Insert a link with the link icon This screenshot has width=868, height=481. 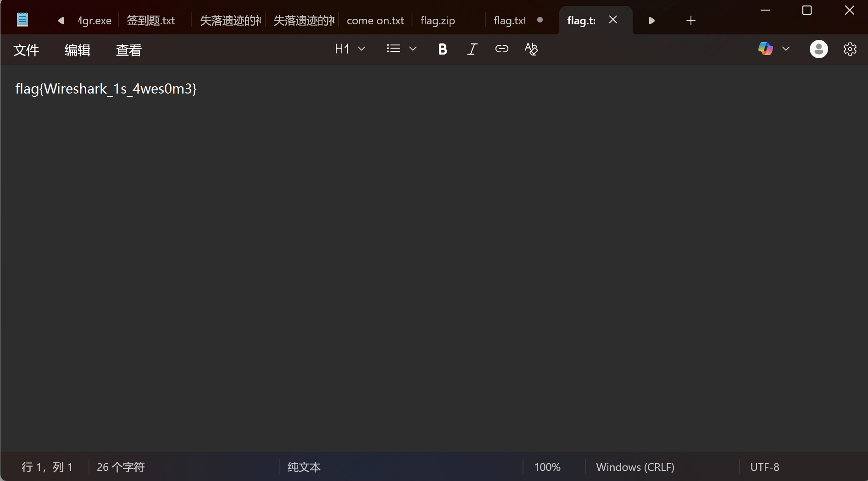point(501,49)
